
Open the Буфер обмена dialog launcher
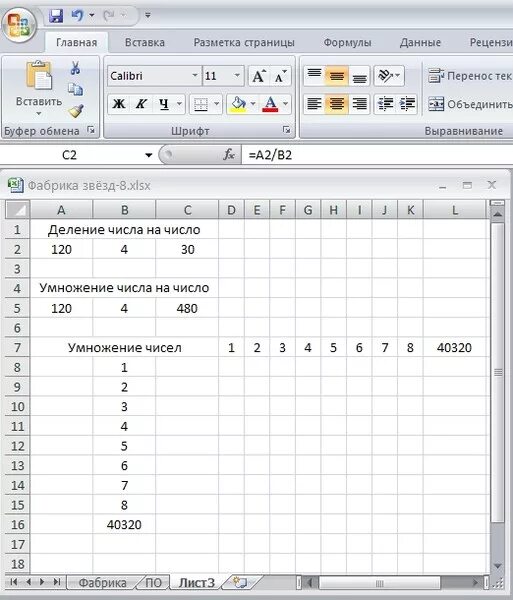click(91, 130)
